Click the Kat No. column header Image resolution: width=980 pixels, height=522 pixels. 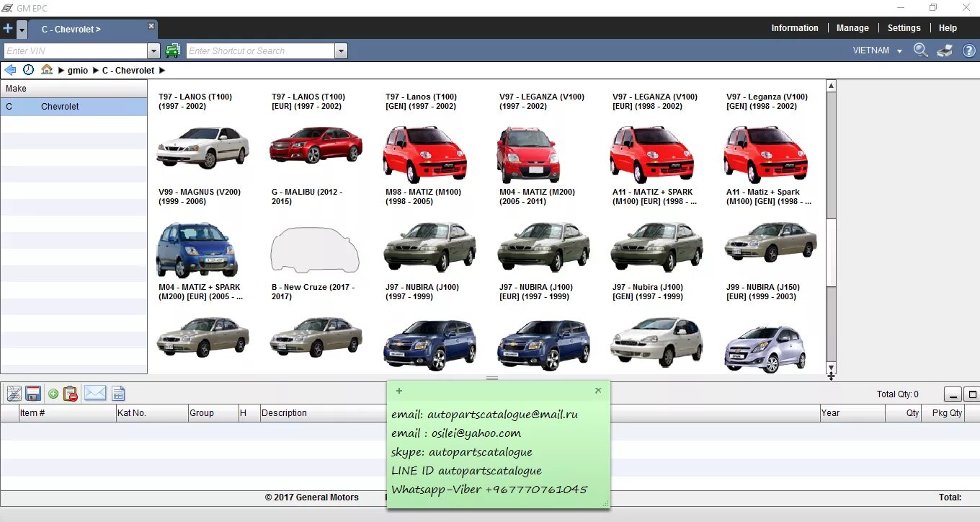coord(151,413)
